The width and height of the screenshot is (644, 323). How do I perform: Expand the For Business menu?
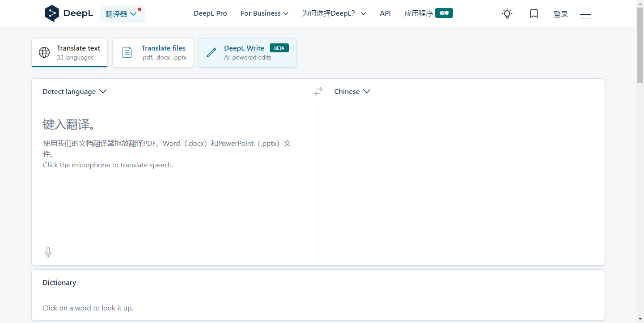coord(264,13)
